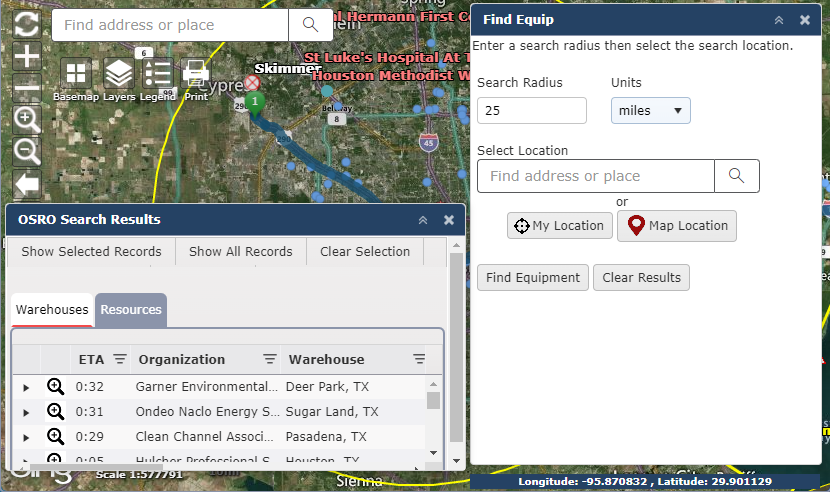
Task: Collapse the Find Equip panel
Action: 779,20
